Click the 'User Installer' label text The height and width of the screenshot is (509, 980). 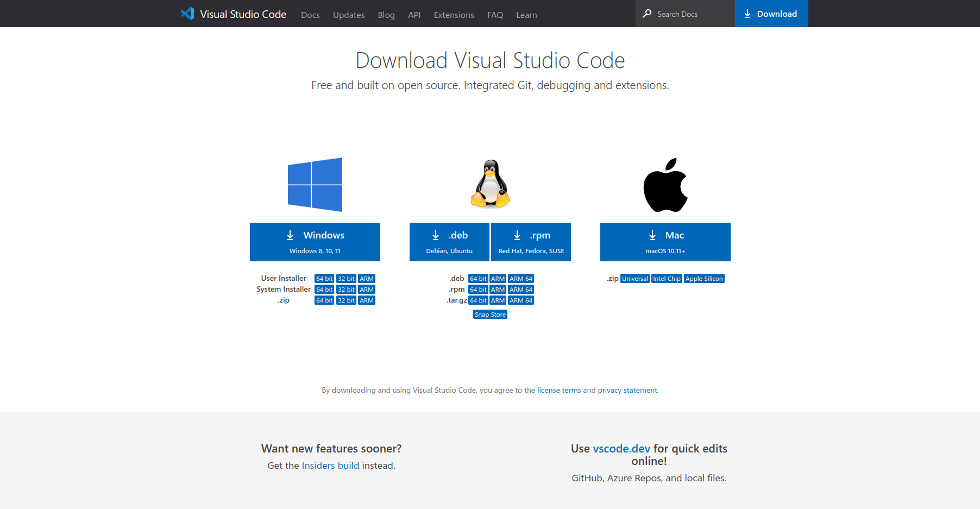click(x=284, y=278)
